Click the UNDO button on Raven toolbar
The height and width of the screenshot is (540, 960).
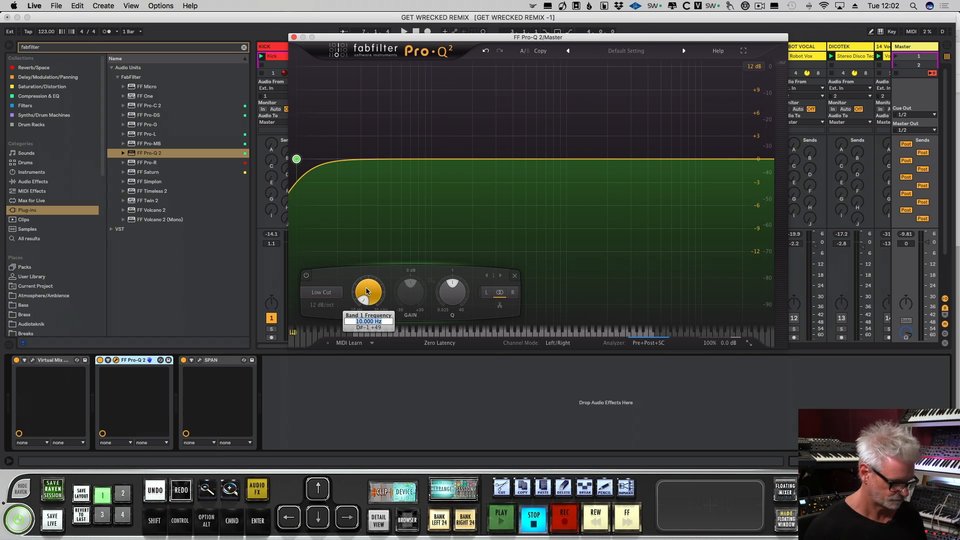(x=155, y=490)
